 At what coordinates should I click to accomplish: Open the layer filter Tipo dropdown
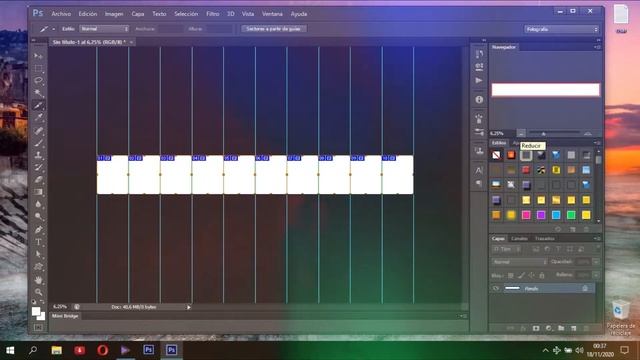point(507,249)
